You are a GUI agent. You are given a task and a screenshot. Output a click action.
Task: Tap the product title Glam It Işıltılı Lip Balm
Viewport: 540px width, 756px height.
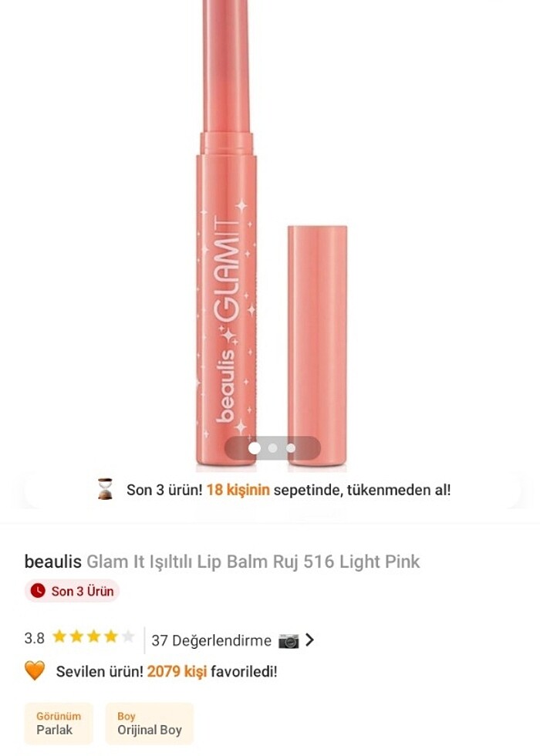click(253, 562)
